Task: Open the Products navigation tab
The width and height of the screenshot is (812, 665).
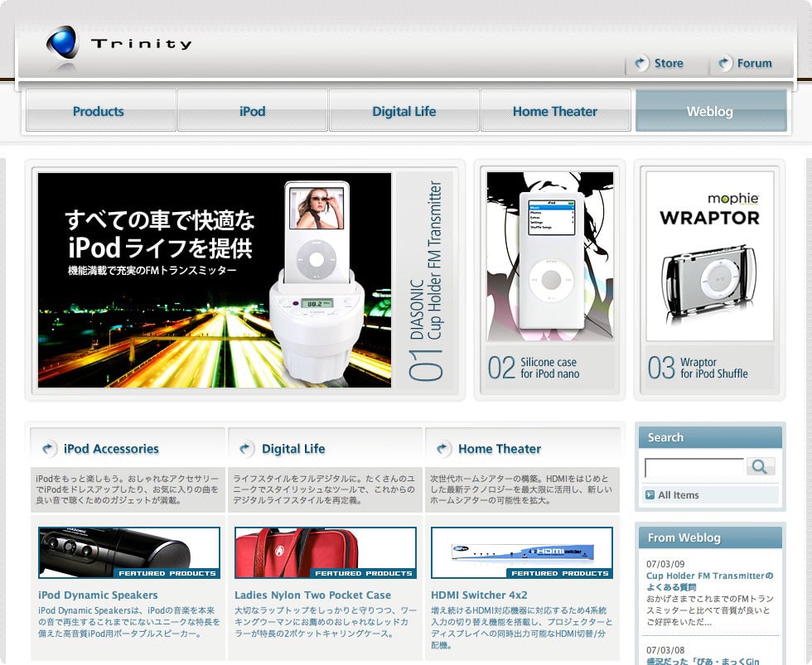Action: 99,111
